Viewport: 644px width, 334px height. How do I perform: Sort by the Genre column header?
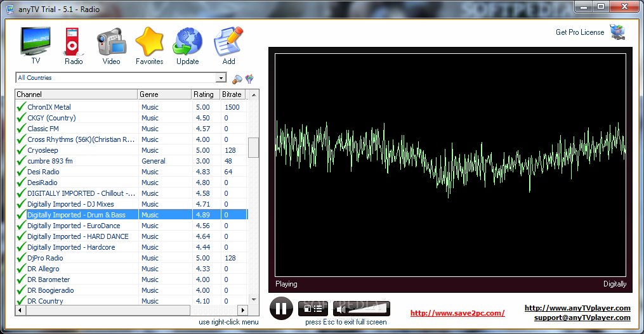click(x=165, y=94)
